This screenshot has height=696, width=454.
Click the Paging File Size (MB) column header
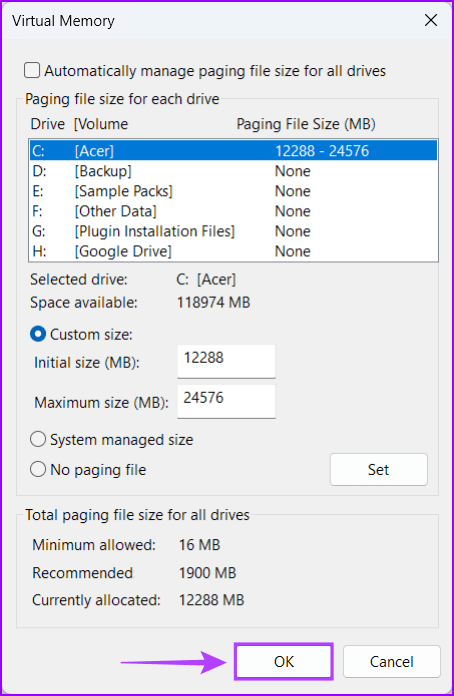306,124
